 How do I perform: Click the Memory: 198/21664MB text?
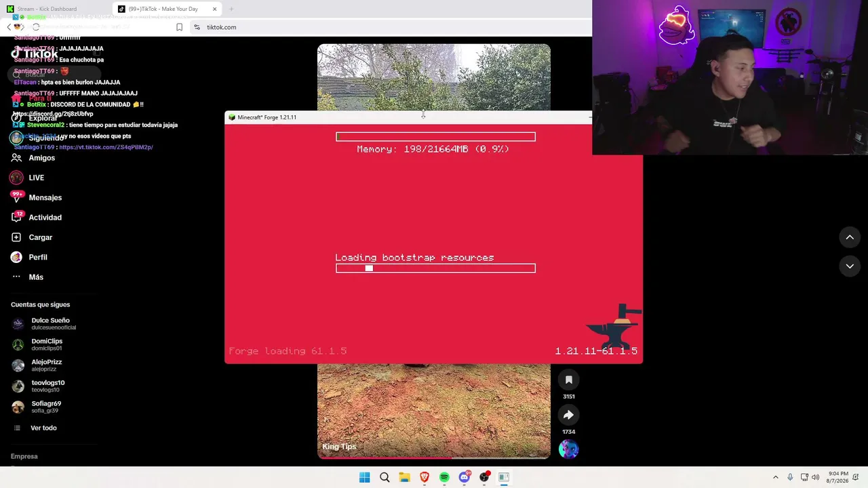click(x=433, y=149)
